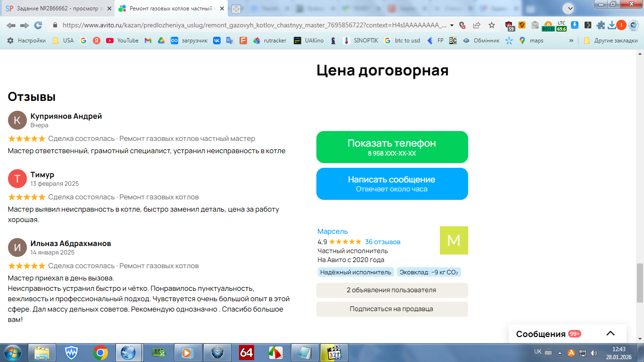The height and width of the screenshot is (362, 644).
Task: Open the volume control in system tray
Action: point(594,353)
